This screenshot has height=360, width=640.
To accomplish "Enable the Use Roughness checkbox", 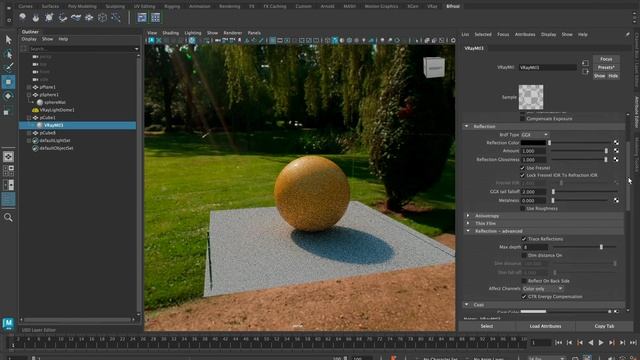I will 522,209.
